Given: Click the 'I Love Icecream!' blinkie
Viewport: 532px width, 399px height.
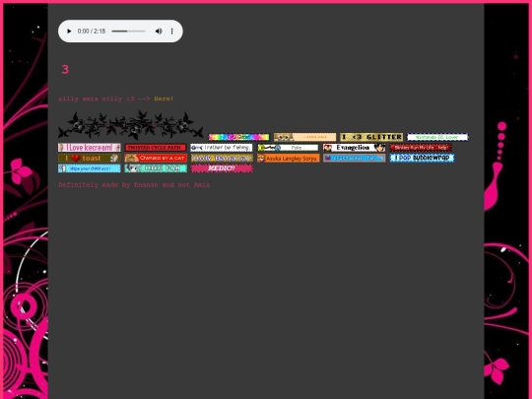Looking at the screenshot, I should point(90,148).
